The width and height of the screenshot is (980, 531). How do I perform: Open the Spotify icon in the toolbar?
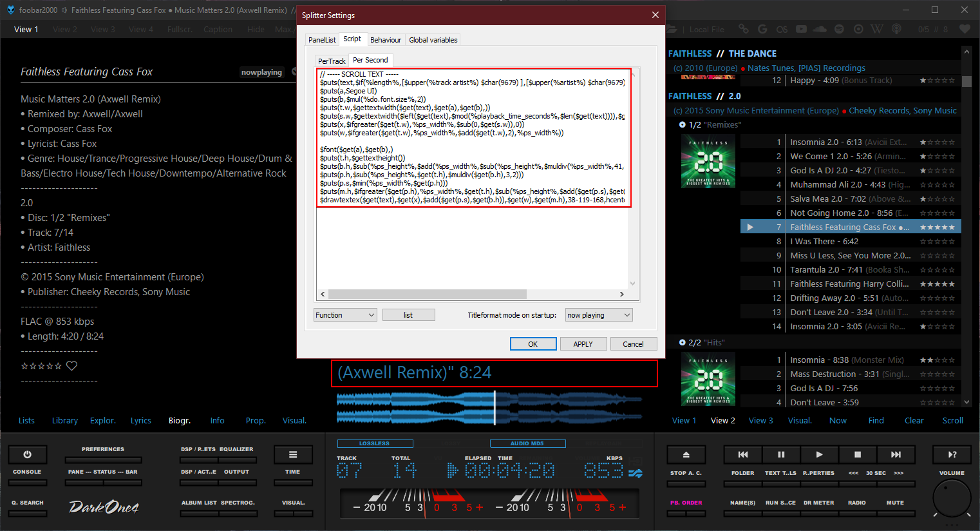839,29
